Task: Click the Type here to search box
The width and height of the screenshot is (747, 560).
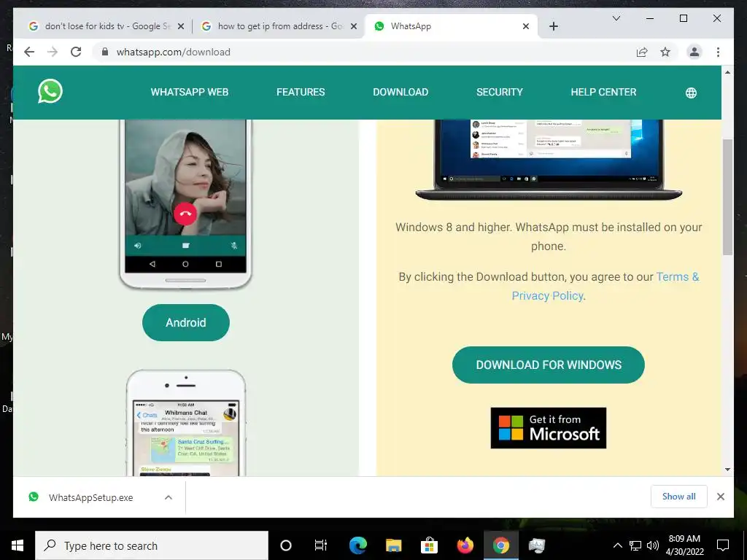Action: point(152,545)
